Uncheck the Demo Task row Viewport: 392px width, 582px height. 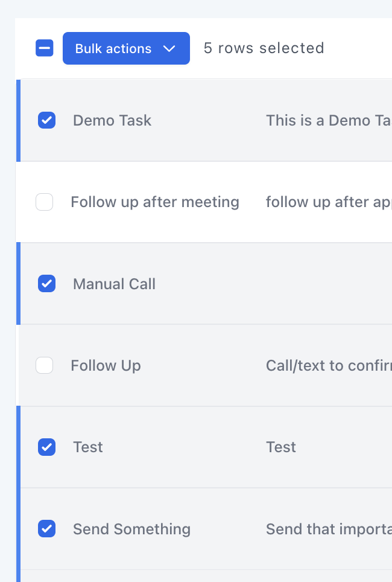[x=46, y=120]
